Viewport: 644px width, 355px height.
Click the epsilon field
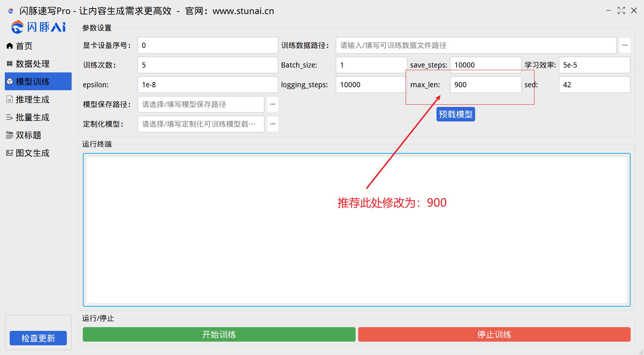pos(208,85)
